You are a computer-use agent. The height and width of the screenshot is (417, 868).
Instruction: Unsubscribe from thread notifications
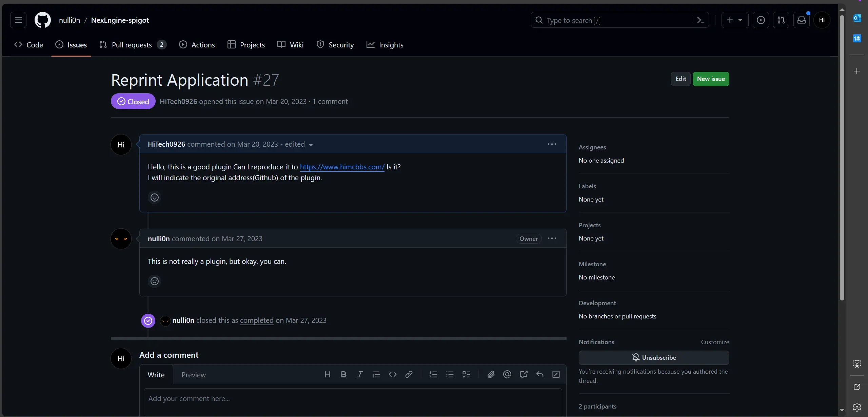(x=654, y=358)
